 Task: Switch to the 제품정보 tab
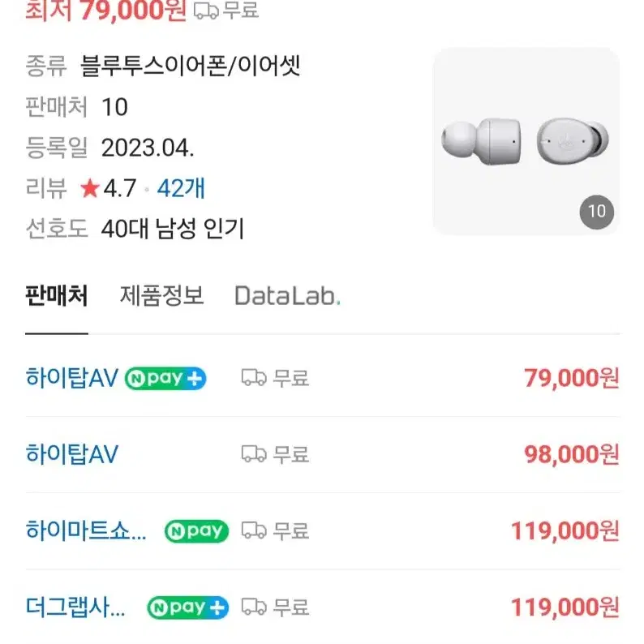[161, 296]
